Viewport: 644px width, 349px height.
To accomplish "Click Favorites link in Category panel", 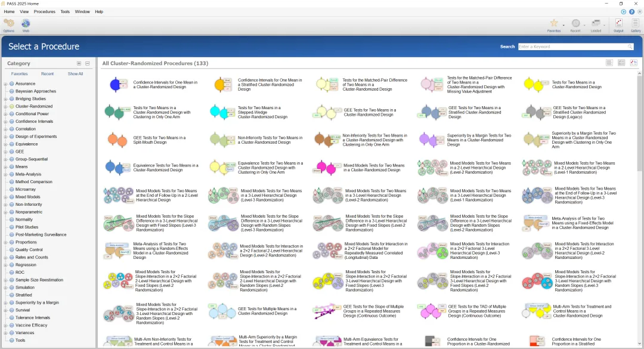I will tap(19, 73).
